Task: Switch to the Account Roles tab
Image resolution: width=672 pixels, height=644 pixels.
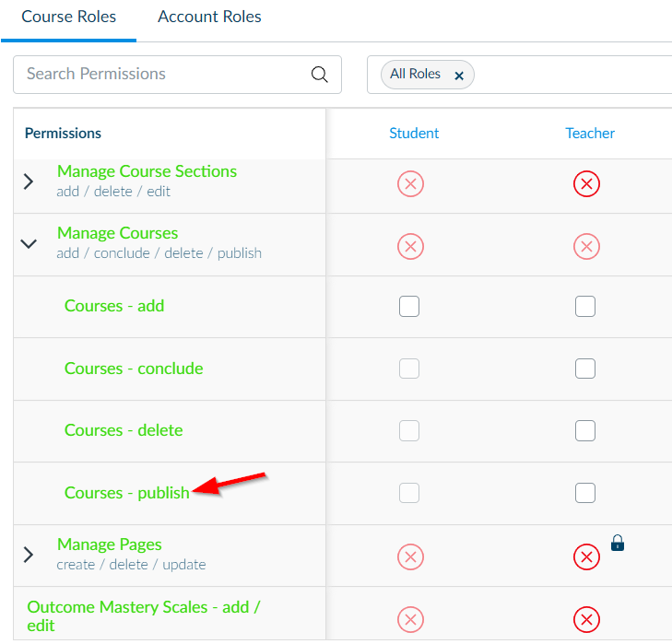Action: (x=209, y=17)
